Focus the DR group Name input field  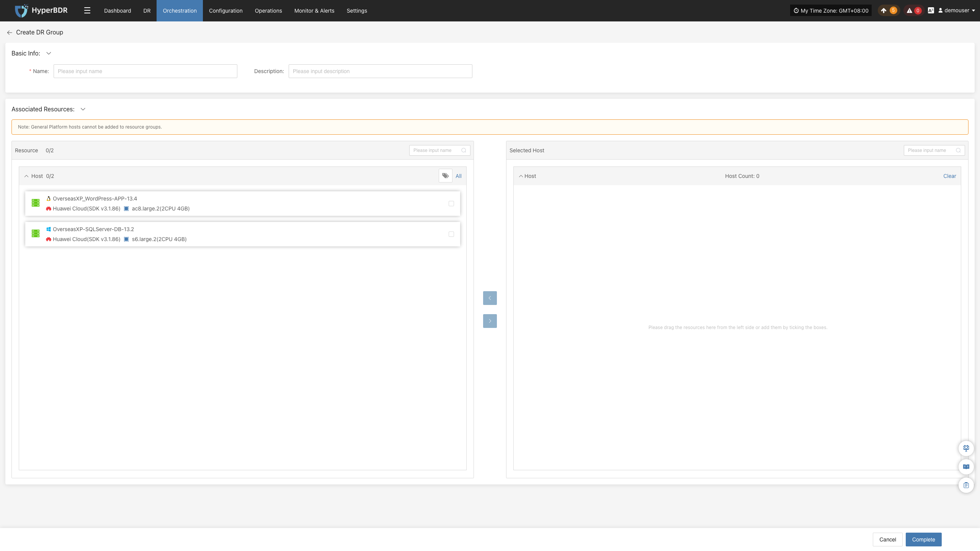145,71
